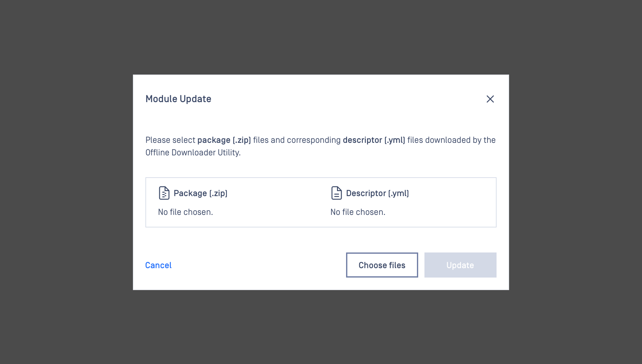Click the Package zip file icon
Screen dimensions: 642x364
click(x=164, y=193)
